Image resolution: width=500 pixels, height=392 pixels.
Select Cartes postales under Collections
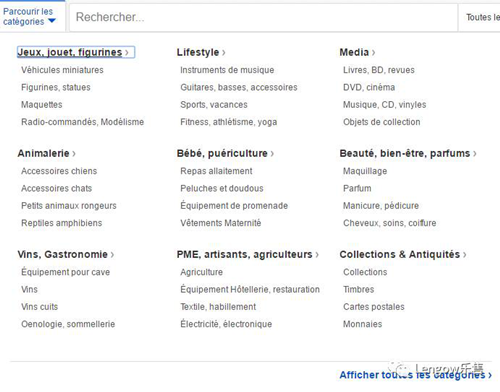[374, 307]
